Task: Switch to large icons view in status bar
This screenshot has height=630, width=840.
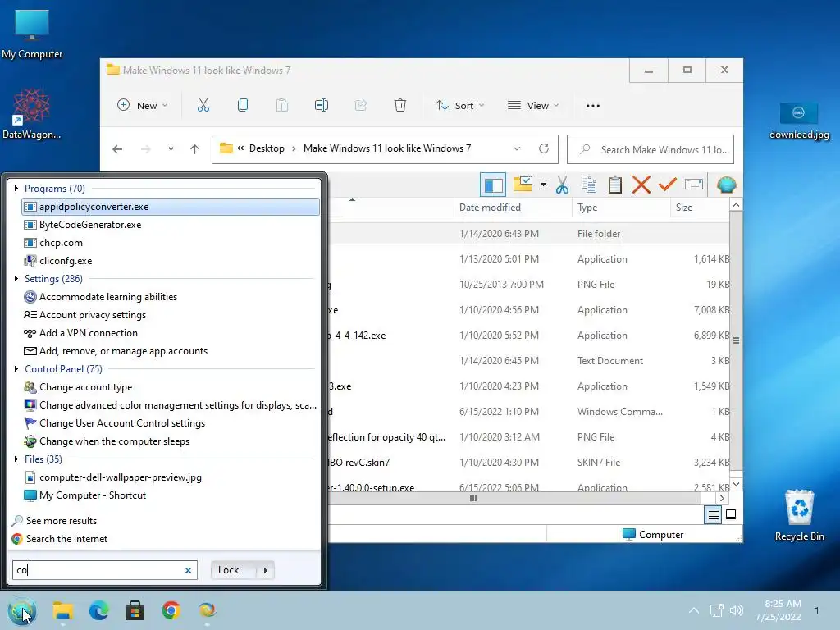Action: 731,515
